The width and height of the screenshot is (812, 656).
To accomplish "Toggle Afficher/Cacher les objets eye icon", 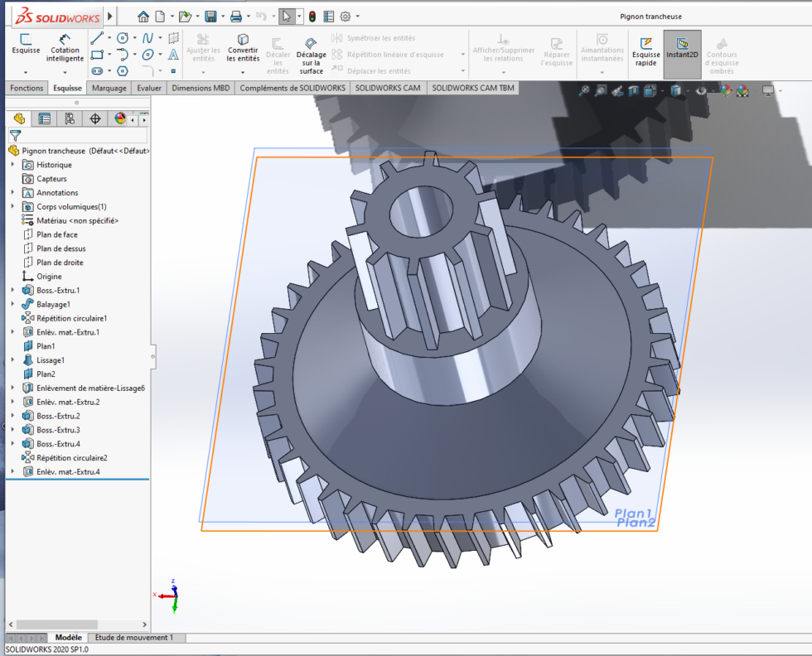I will (702, 89).
